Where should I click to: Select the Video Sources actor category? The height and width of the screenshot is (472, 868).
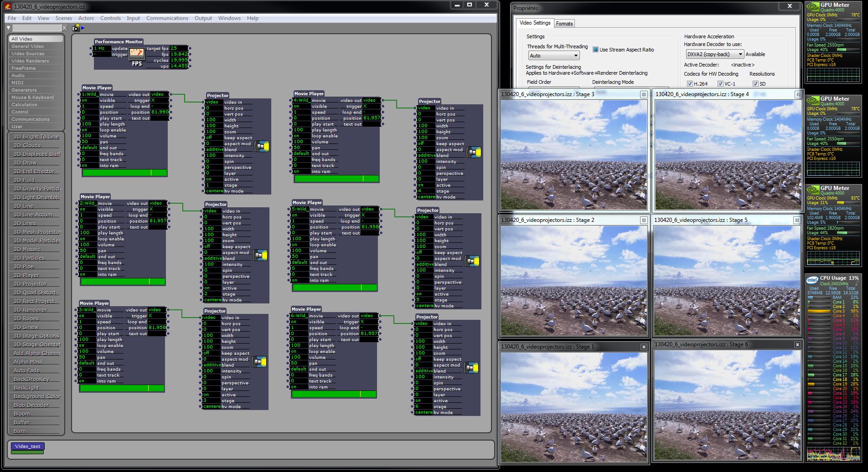[36, 53]
